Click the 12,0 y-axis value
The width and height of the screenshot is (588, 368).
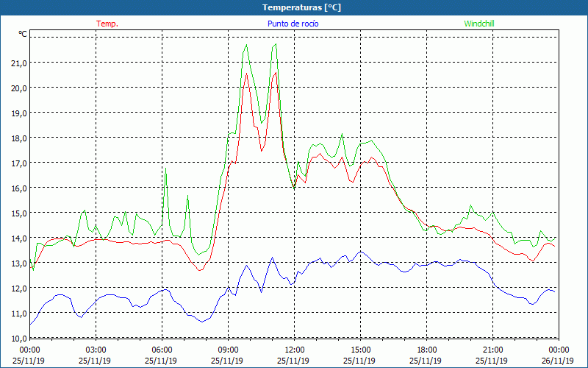click(19, 289)
